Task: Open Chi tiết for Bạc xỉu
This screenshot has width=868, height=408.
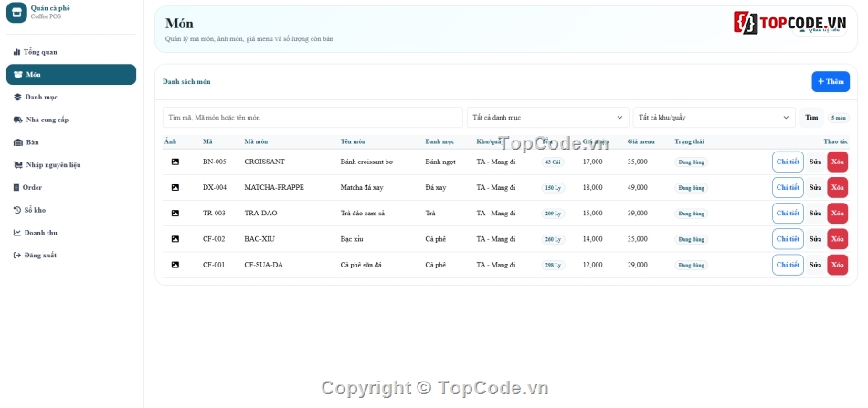Action: (788, 239)
